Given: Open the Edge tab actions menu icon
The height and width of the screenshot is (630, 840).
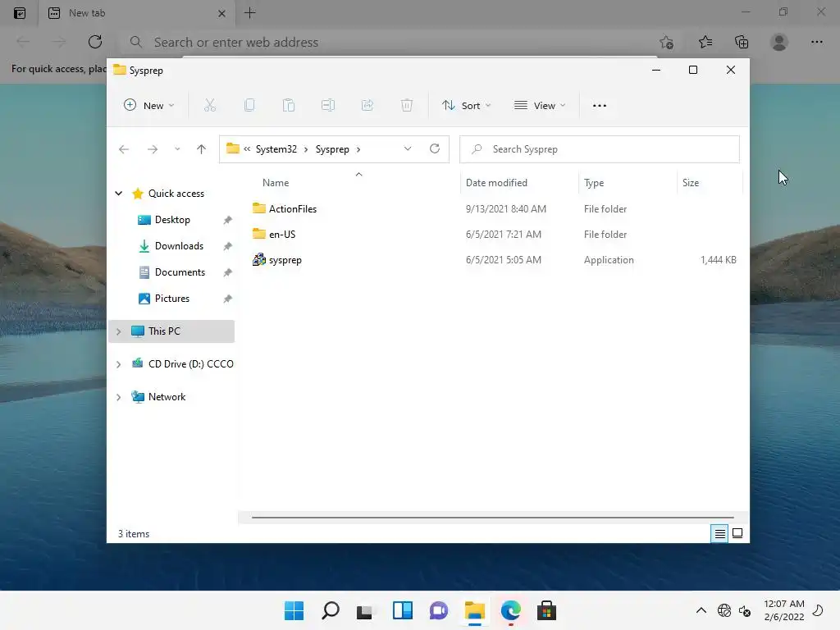Looking at the screenshot, I should coord(20,13).
